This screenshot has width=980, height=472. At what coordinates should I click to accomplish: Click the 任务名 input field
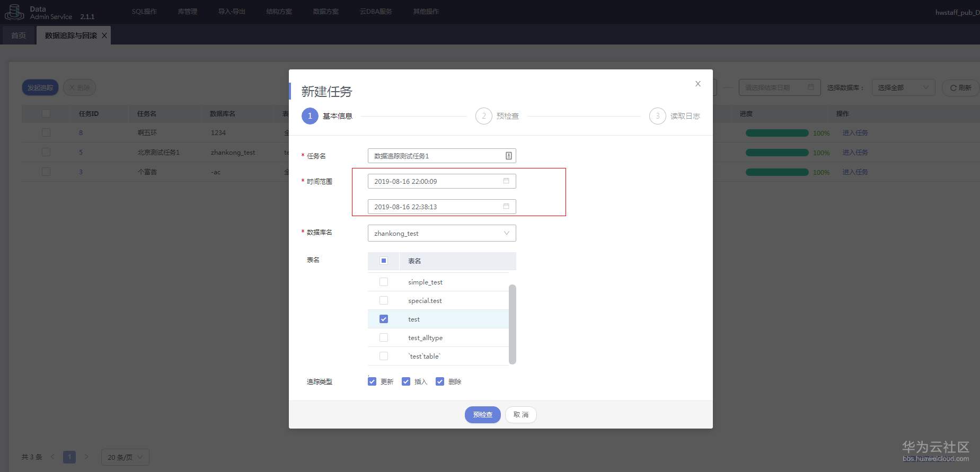pos(442,156)
